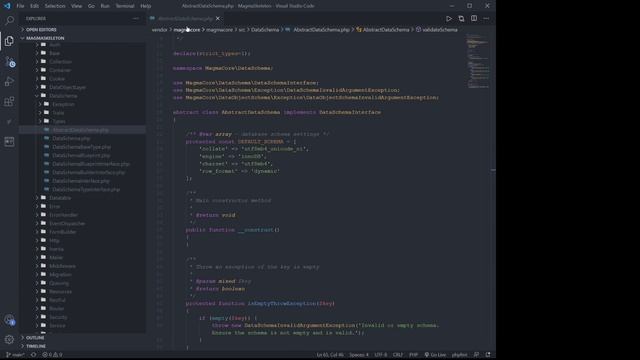640x360 pixels.
Task: Open notifications bell in status bar
Action: click(x=488, y=355)
